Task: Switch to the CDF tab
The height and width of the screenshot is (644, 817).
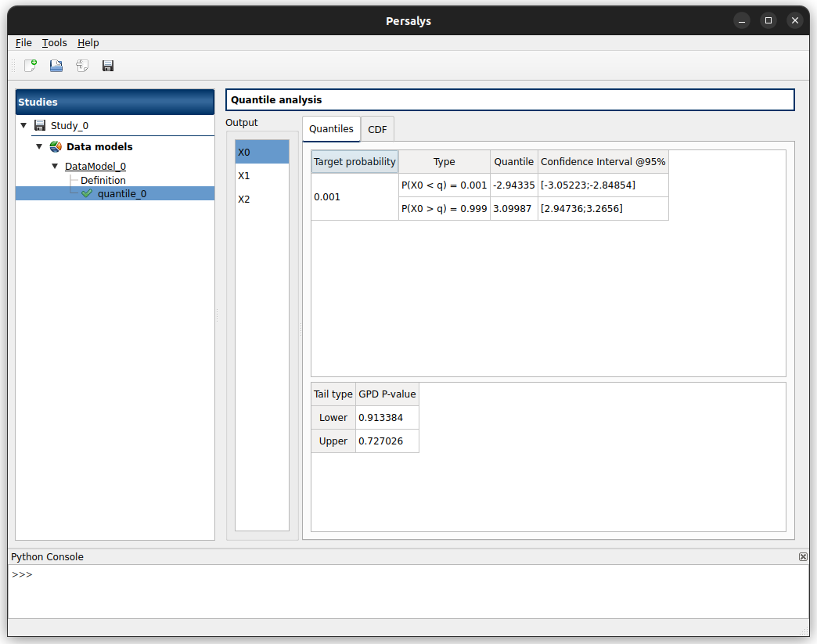Action: [377, 129]
